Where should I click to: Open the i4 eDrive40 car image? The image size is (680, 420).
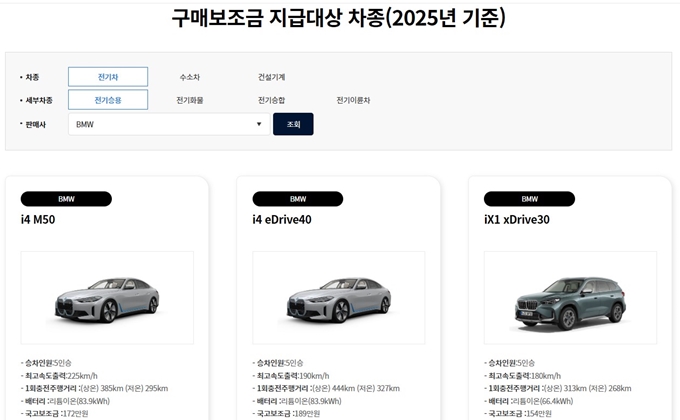339,298
